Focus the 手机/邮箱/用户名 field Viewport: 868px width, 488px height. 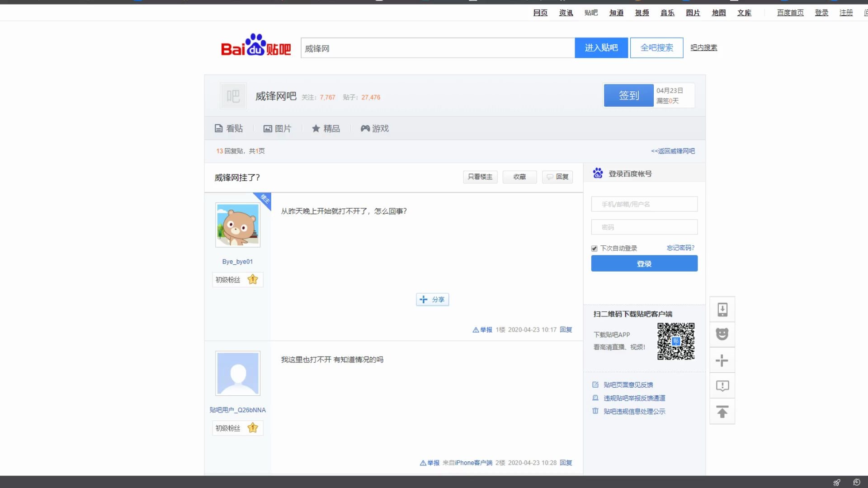coord(644,204)
